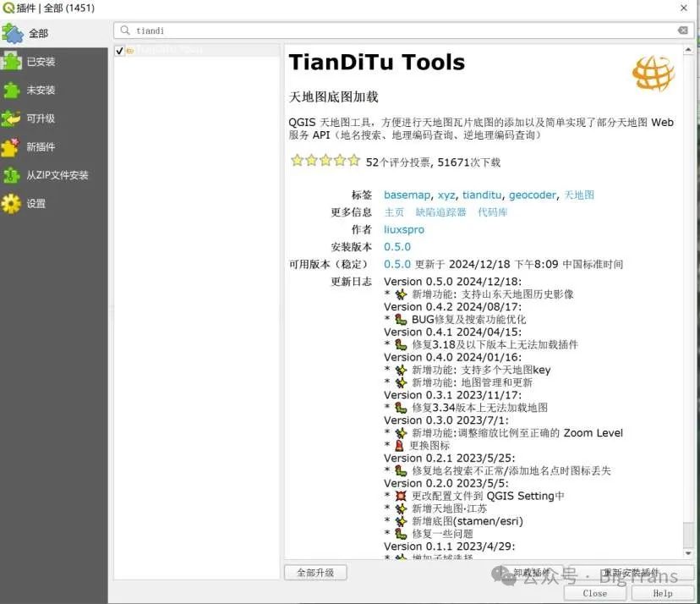Open the xyz tag link
Screen dimensions: 700x604
(x=446, y=195)
